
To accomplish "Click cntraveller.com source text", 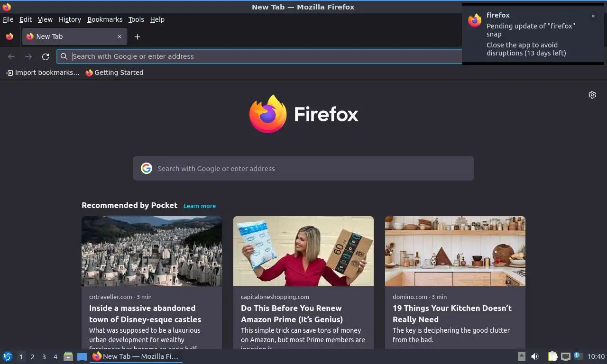I will click(x=110, y=297).
